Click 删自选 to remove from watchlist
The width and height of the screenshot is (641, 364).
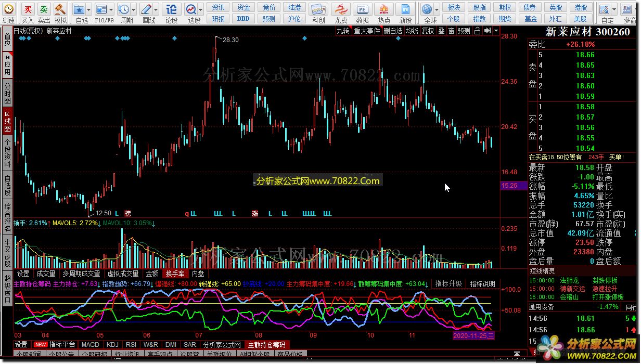click(393, 31)
